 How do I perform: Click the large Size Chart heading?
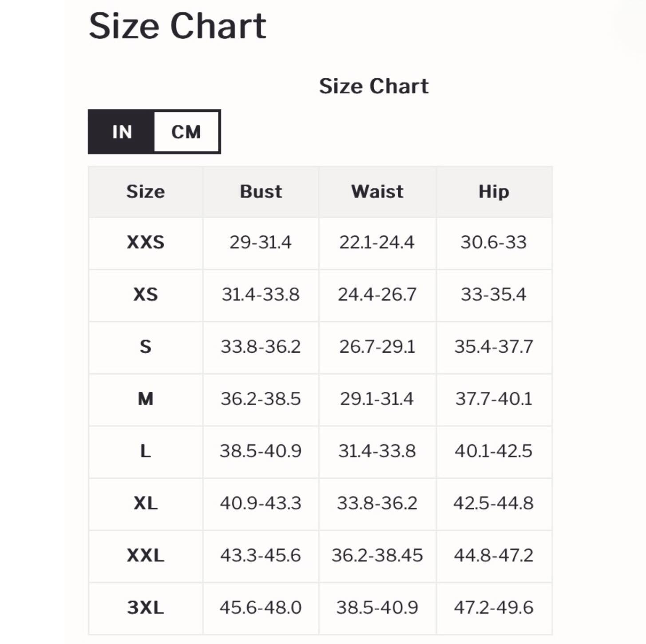point(178,26)
